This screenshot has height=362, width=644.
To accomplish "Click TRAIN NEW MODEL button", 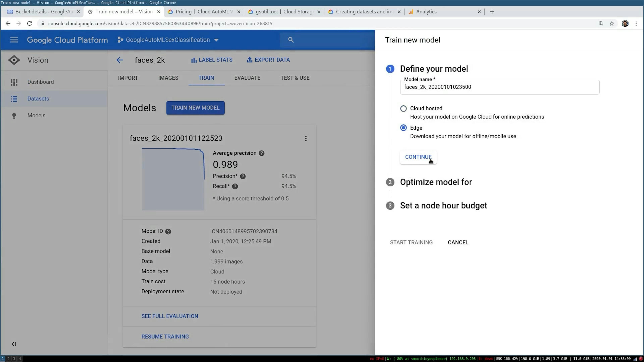I will (195, 108).
